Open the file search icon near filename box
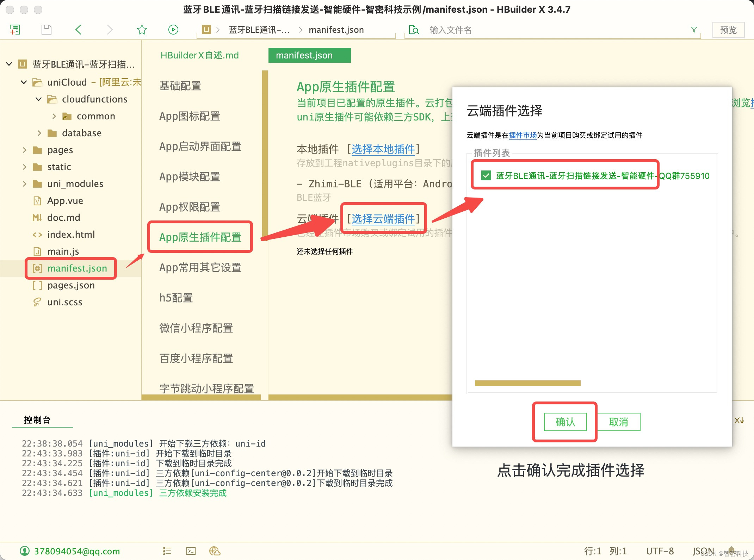The image size is (754, 560). (414, 30)
